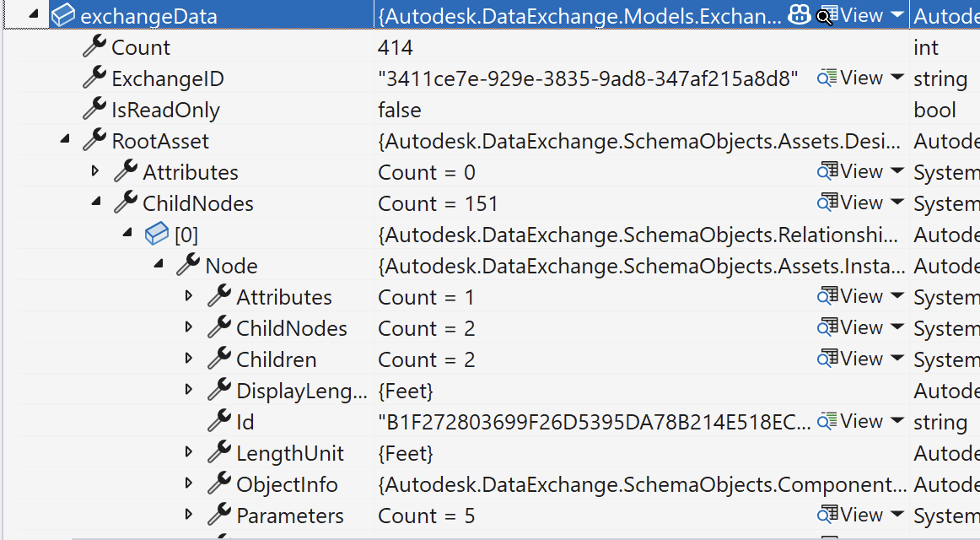Click the wrench icon beside ObjectInfo
Image resolution: width=980 pixels, height=540 pixels.
219,483
